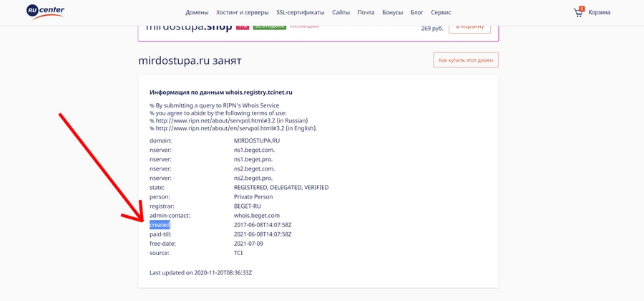Click the whois.beget.com admin contact
This screenshot has width=644, height=301.
coord(257,216)
